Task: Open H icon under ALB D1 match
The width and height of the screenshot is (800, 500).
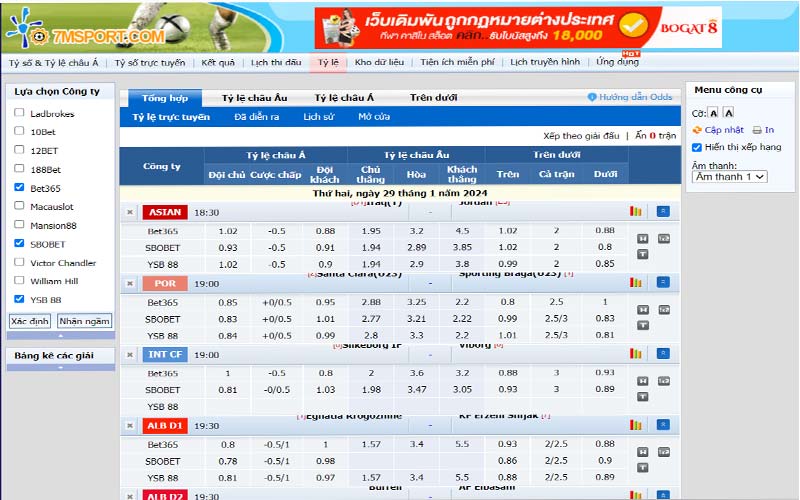Action: tap(642, 452)
